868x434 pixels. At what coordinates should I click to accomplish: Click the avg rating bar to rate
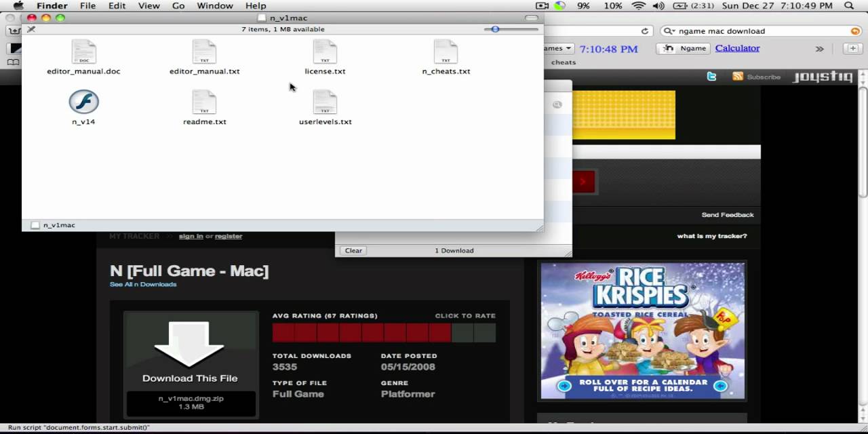point(384,332)
